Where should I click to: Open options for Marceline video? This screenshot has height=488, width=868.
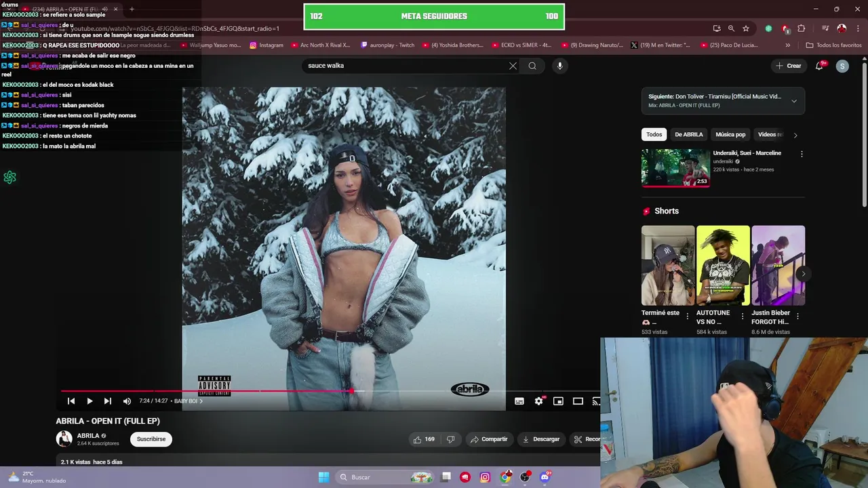click(802, 154)
